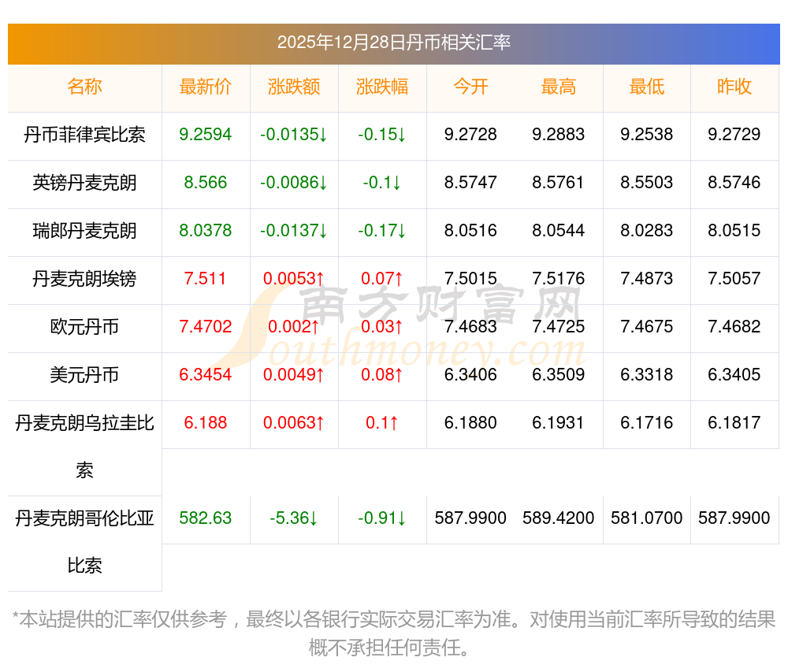The height and width of the screenshot is (672, 788).
Task: Click the low value 7.4675
Action: [x=647, y=326]
